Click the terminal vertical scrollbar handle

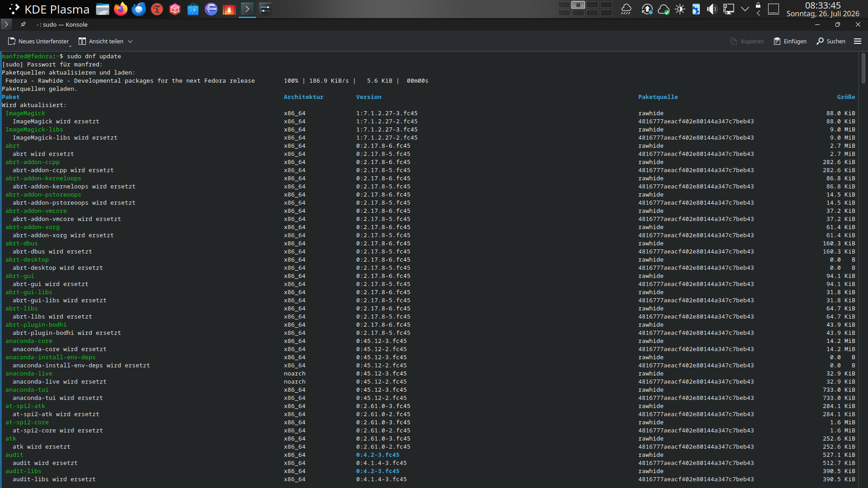coord(863,68)
